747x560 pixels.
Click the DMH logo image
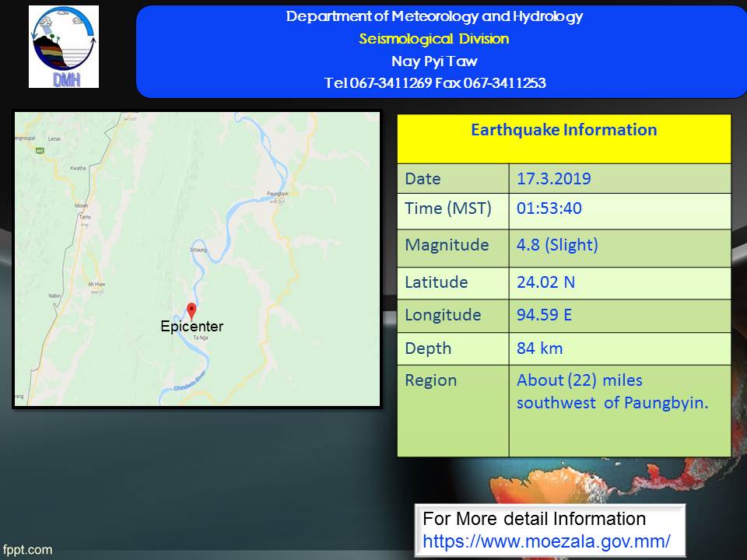(64, 47)
